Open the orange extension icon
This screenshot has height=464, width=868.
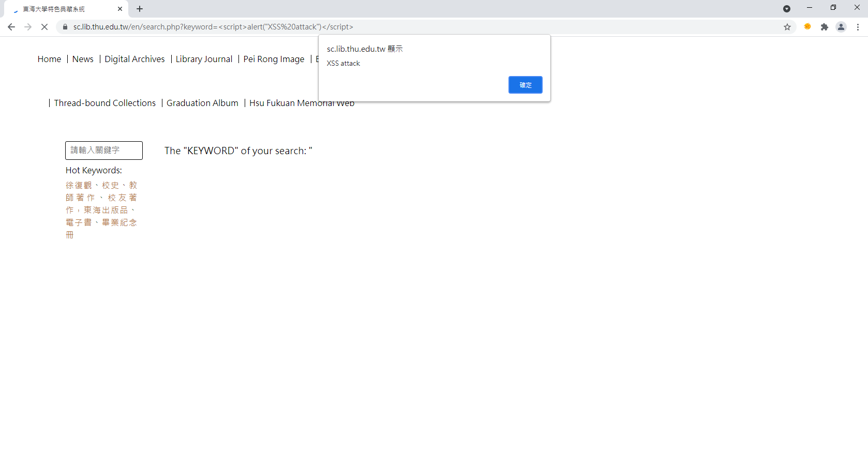tap(807, 27)
